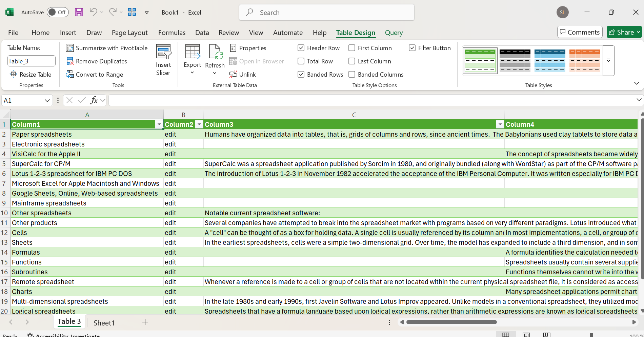Click the Select All corner triangle
The width and height of the screenshot is (644, 337).
pyautogui.click(x=6, y=115)
